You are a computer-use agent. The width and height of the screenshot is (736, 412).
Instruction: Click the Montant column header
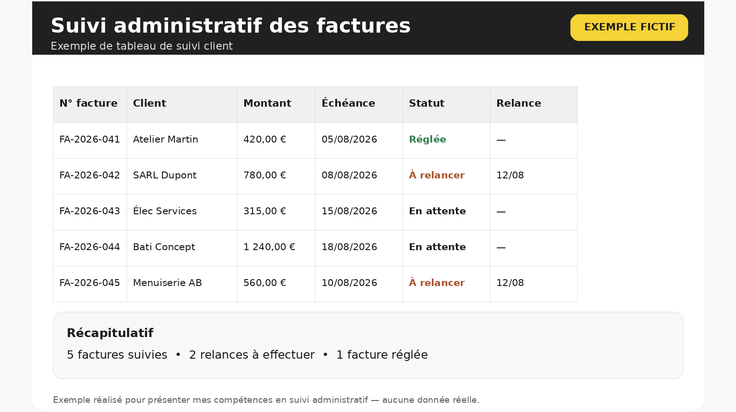click(276, 104)
